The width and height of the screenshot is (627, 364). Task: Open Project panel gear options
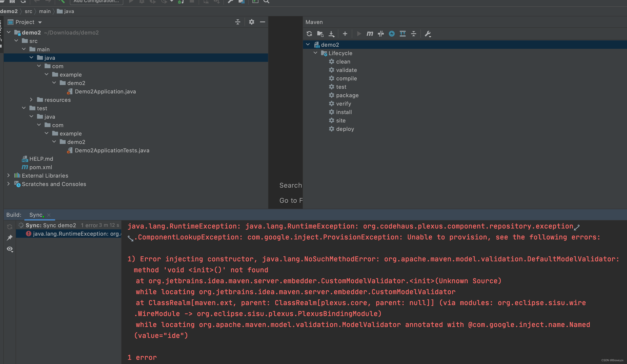(252, 22)
